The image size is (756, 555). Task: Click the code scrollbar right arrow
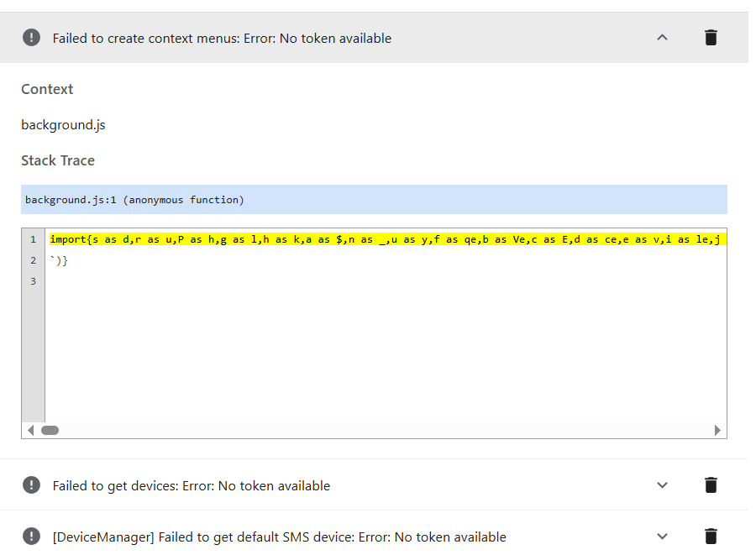[x=717, y=430]
